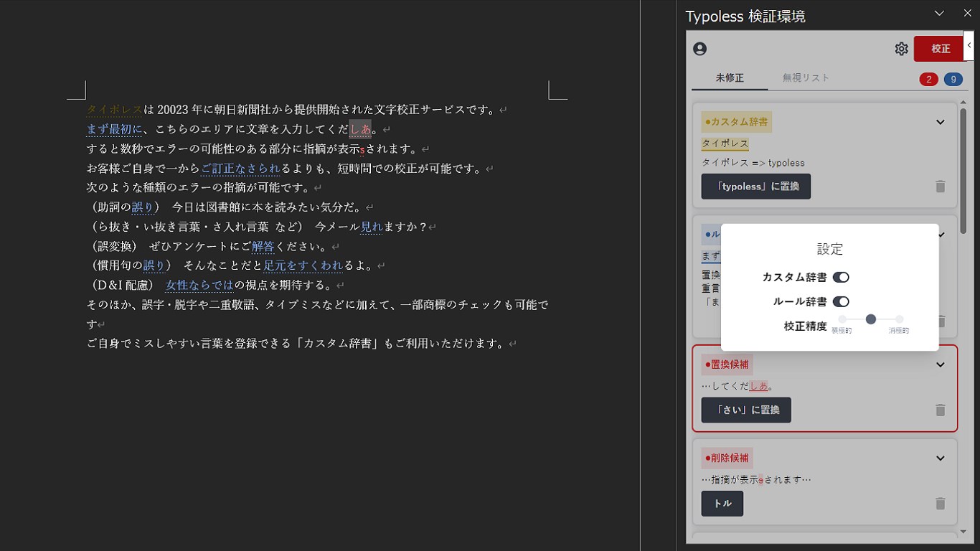This screenshot has width=980, height=551.
Task: Click underlined 誤り in the 慣用句 line
Action: [x=154, y=265]
